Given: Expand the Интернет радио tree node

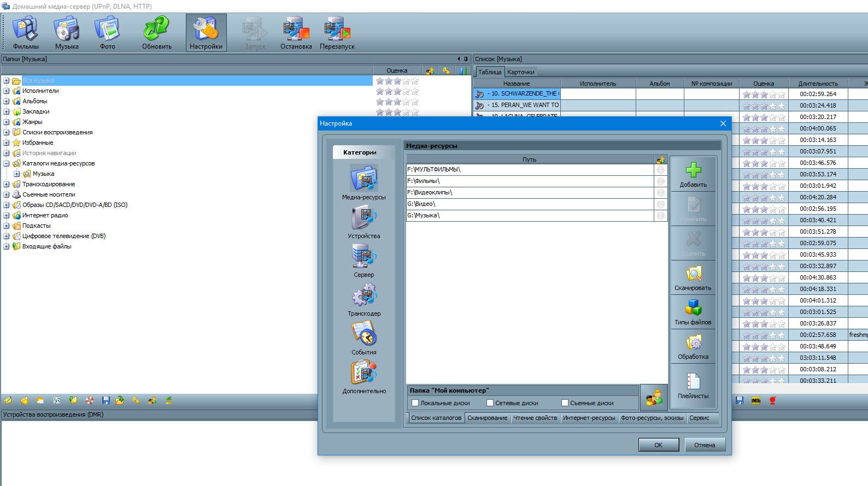Looking at the screenshot, I should click(x=7, y=216).
